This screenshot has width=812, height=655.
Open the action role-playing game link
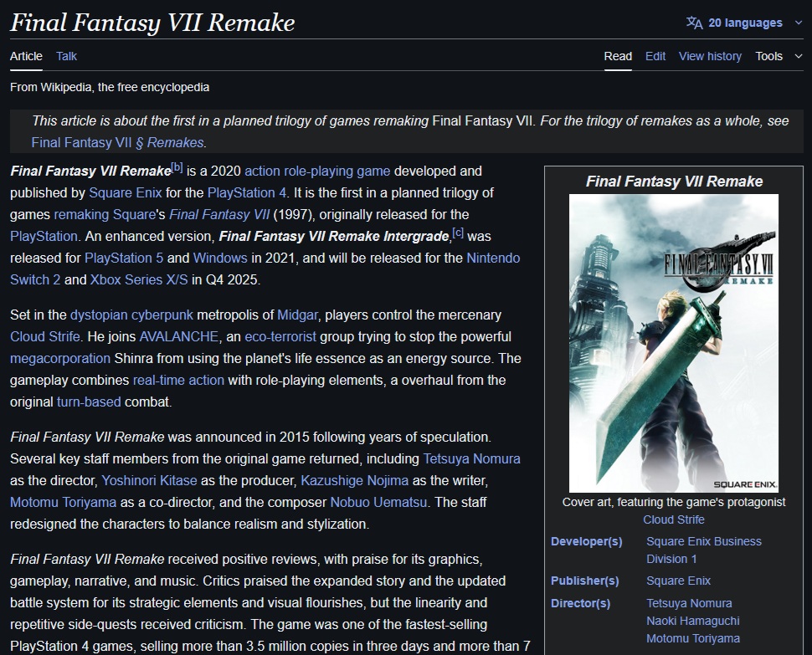tap(317, 171)
